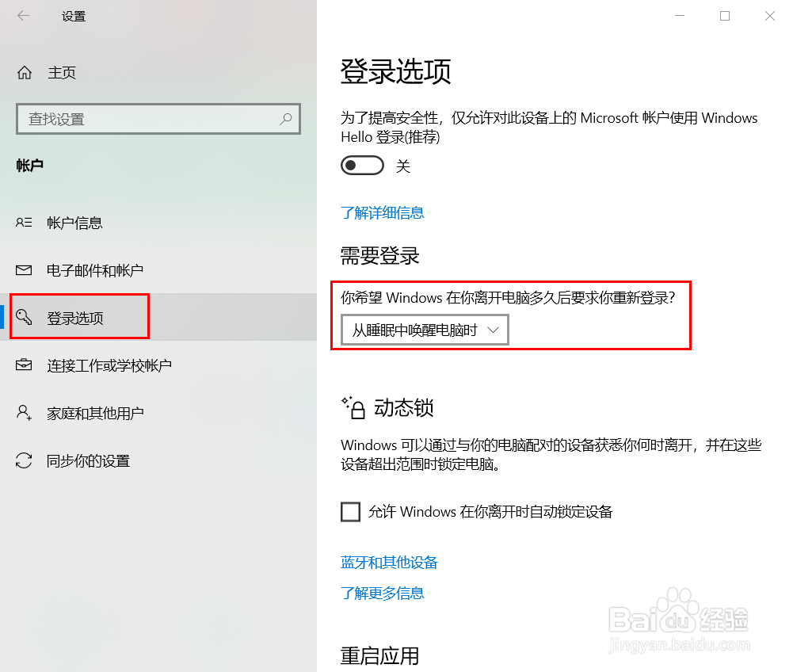The width and height of the screenshot is (793, 672).
Task: Open the 蓝牙和其他设备 link
Action: tap(390, 562)
